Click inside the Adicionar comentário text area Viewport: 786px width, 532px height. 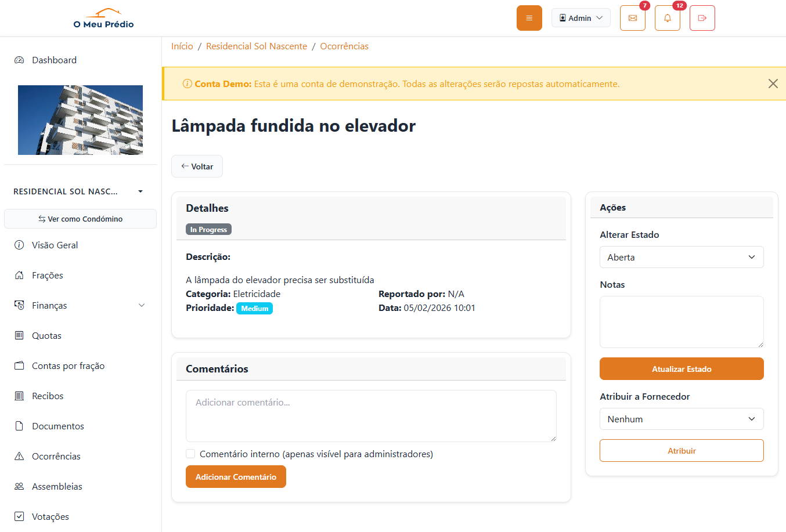[x=371, y=415]
